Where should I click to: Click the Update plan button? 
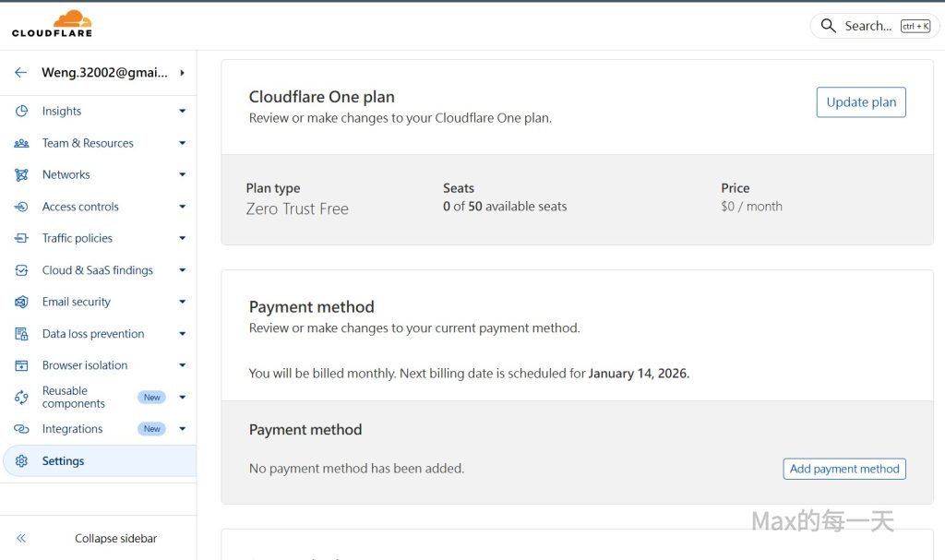(x=861, y=102)
